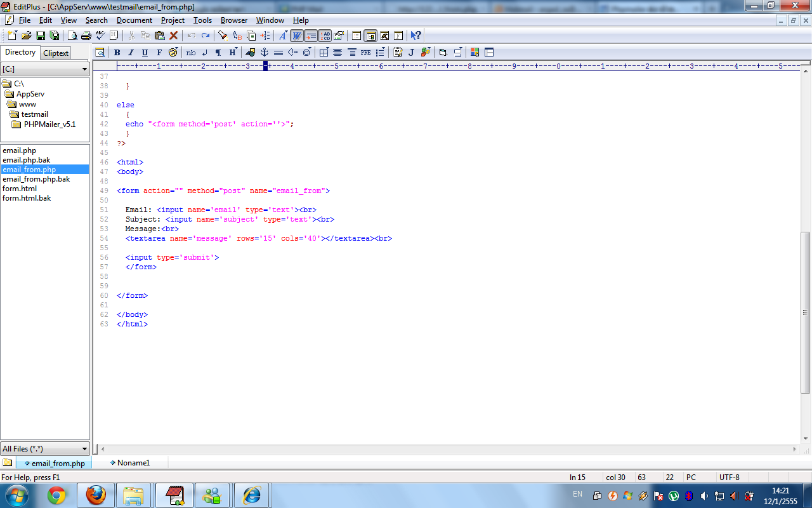Open the Document menu
Screen dimensions: 812x508
click(134, 20)
